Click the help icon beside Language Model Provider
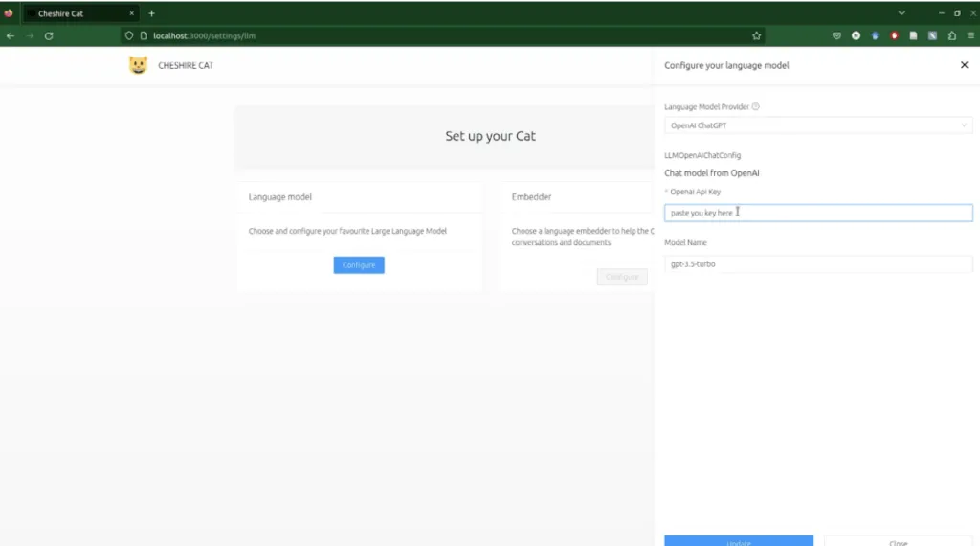 tap(756, 107)
